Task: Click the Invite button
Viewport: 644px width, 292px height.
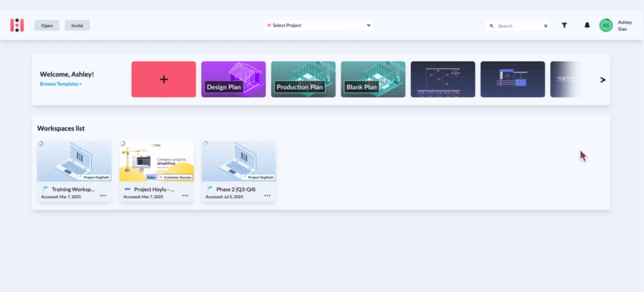Action: [77, 26]
